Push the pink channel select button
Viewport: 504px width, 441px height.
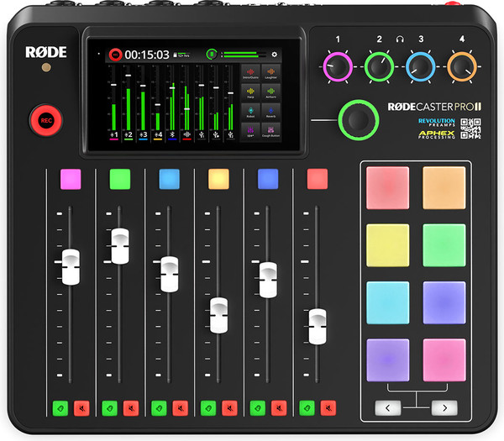71,179
